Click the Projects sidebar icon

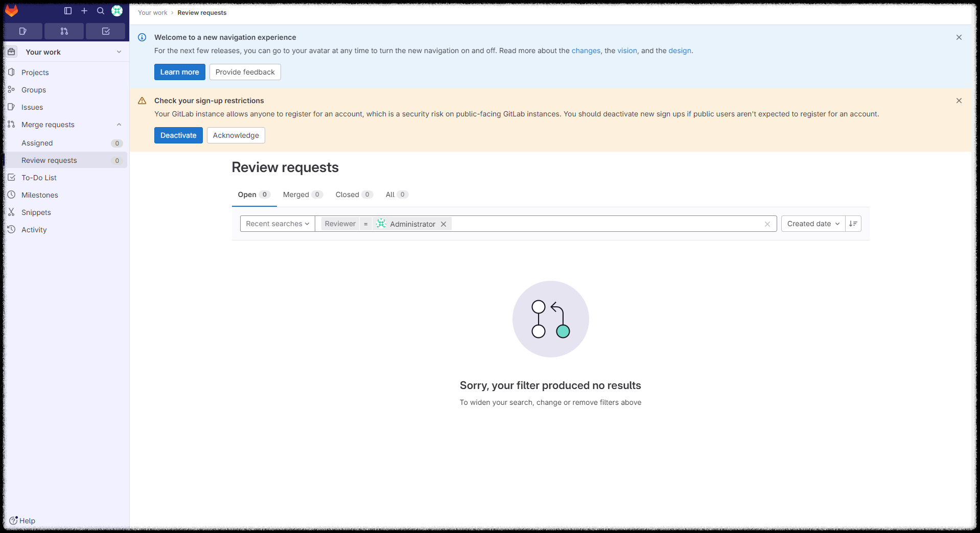click(x=11, y=72)
